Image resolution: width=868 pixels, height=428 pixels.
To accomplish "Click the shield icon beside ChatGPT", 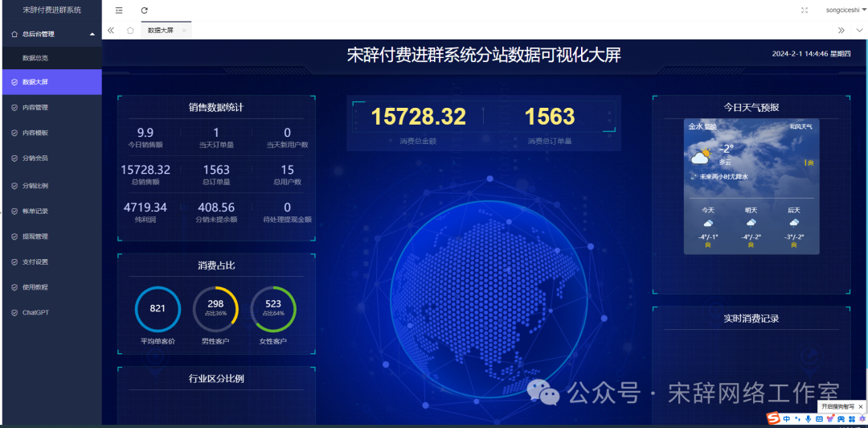I will click(x=14, y=313).
